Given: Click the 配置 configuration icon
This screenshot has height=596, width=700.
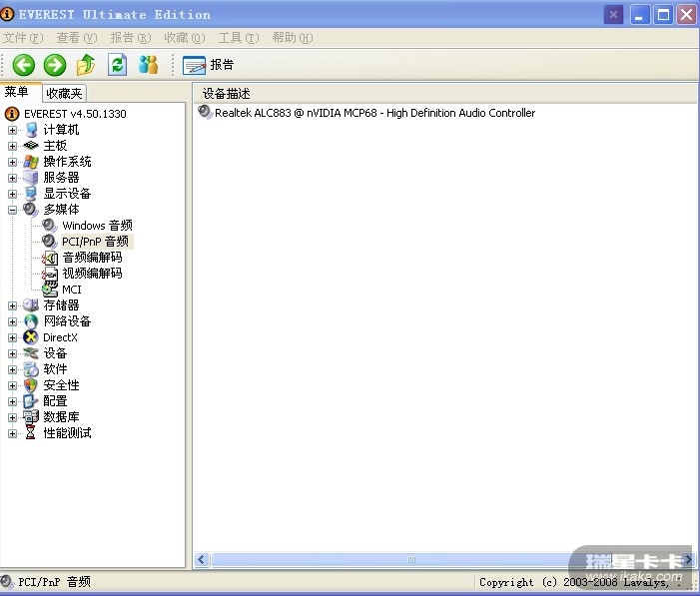Looking at the screenshot, I should (x=31, y=401).
